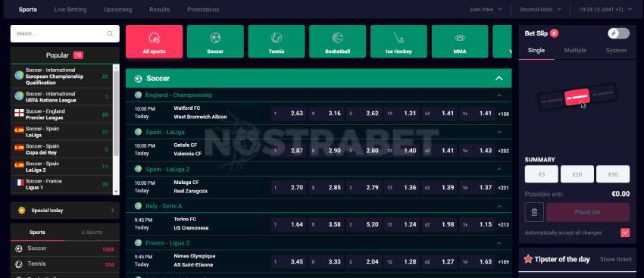Select Tennis row showing 330 events
The image size is (644, 278).
65,264
